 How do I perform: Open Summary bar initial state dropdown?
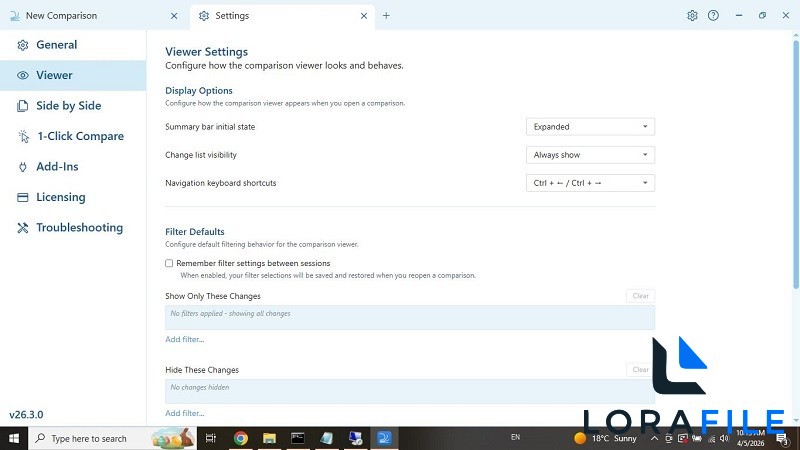point(590,127)
